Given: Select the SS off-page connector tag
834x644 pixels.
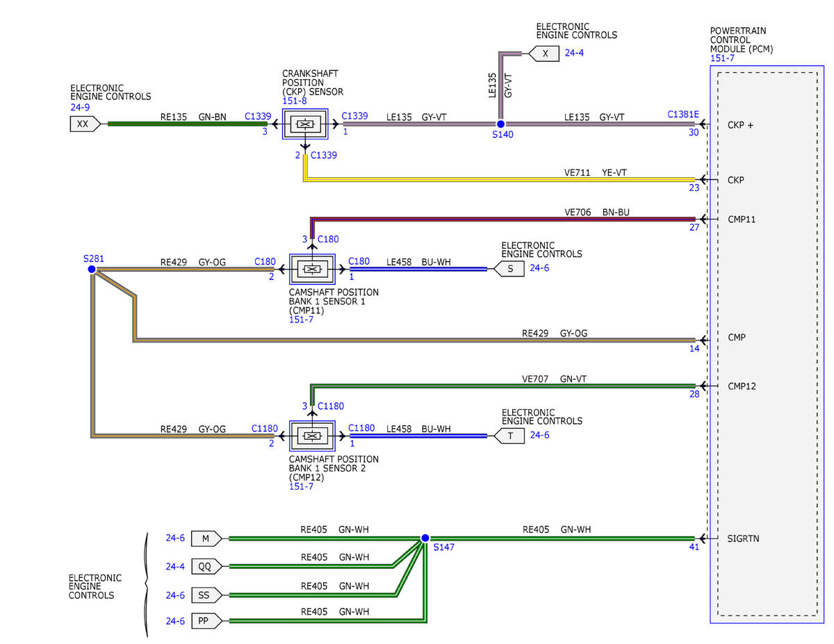Looking at the screenshot, I should [207, 595].
